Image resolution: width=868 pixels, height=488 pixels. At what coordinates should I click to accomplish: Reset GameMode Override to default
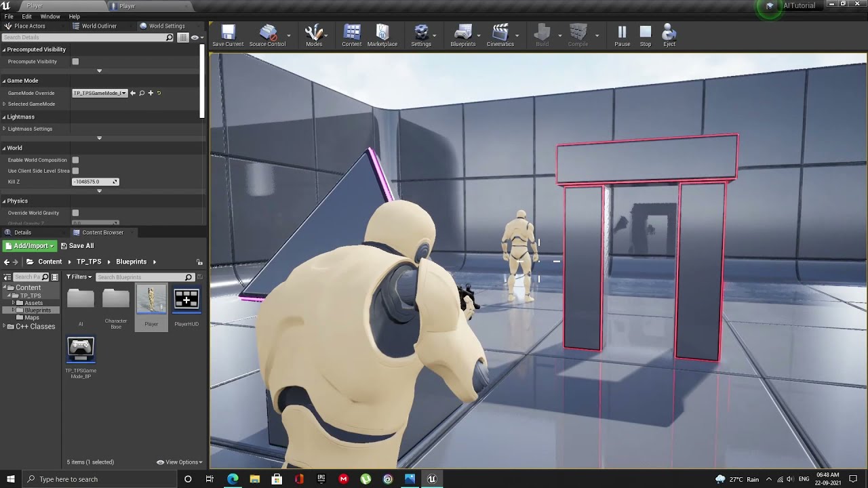tap(159, 93)
